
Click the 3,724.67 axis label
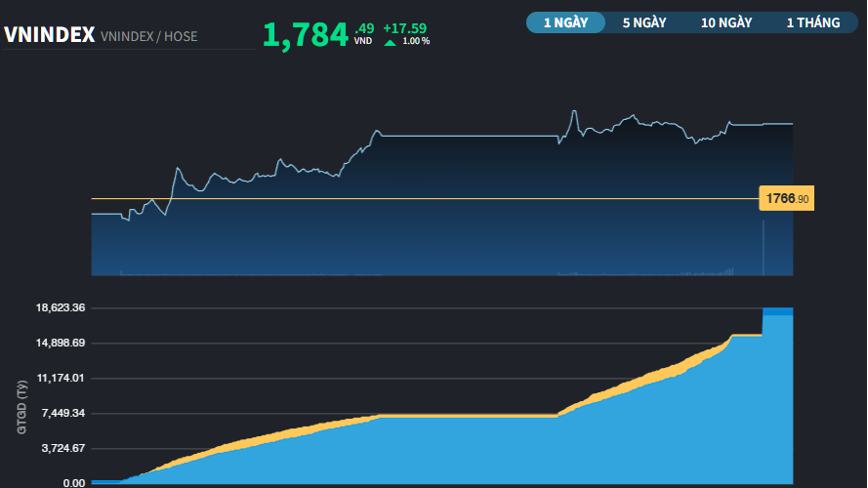click(x=63, y=448)
